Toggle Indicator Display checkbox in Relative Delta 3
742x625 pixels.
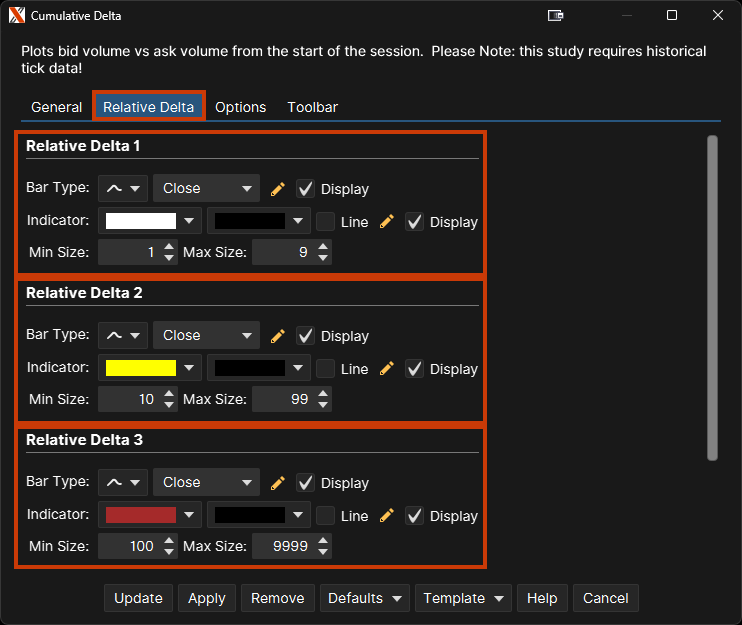tap(415, 516)
